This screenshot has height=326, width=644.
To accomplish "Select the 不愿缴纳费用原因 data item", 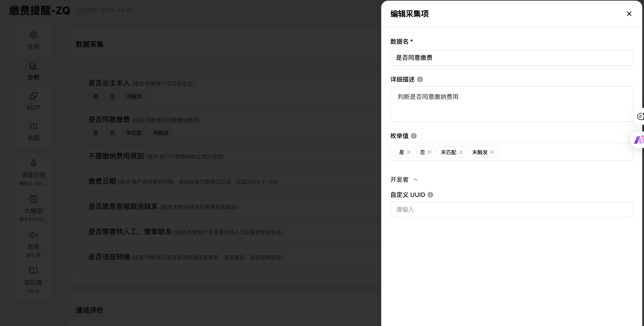I will point(232,156).
